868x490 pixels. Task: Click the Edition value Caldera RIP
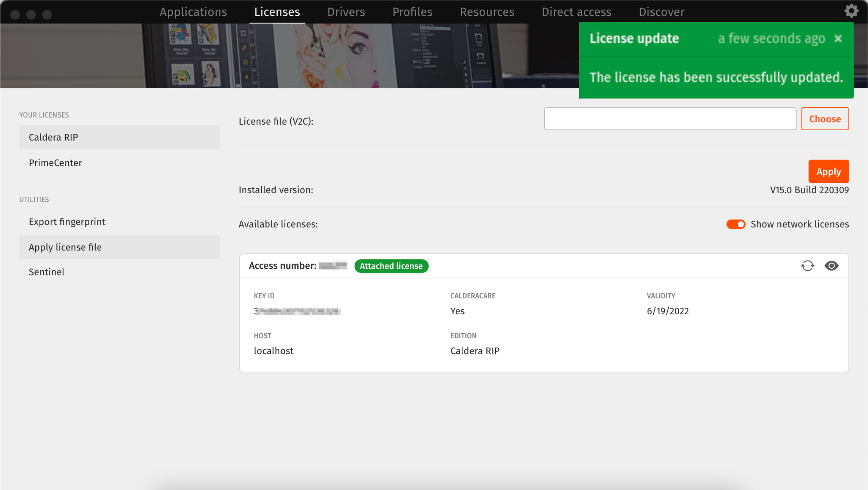coord(475,351)
